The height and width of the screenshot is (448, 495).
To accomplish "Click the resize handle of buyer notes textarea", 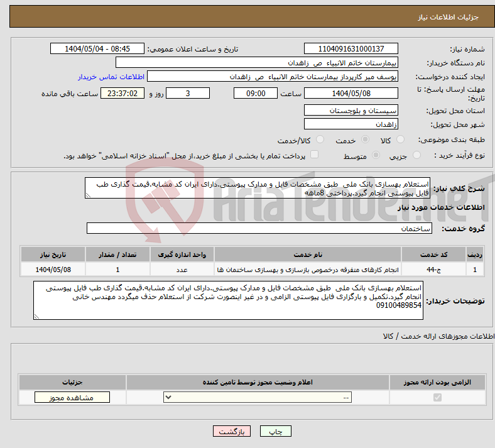I will (36, 316).
